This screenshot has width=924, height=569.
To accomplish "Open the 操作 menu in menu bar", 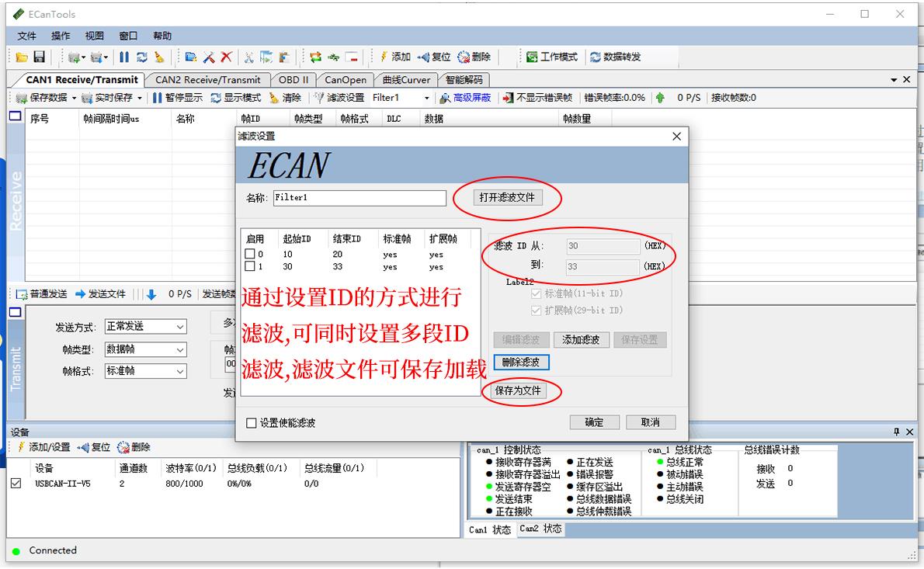I will (61, 36).
